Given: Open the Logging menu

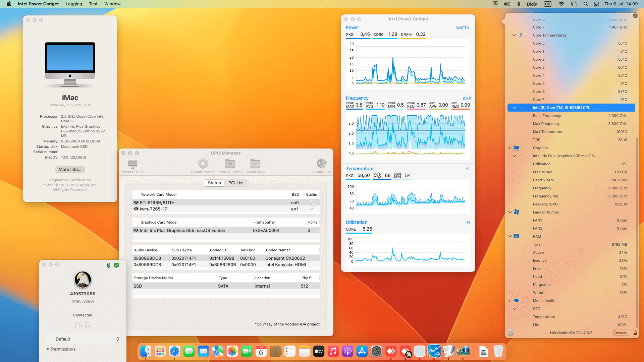Looking at the screenshot, I should pos(74,4).
